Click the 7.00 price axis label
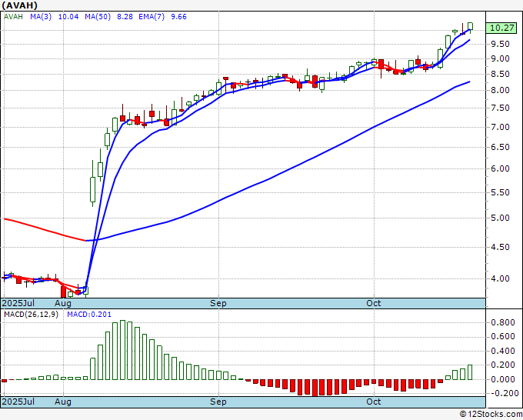Viewport: 523px width, 420px height. click(500, 127)
